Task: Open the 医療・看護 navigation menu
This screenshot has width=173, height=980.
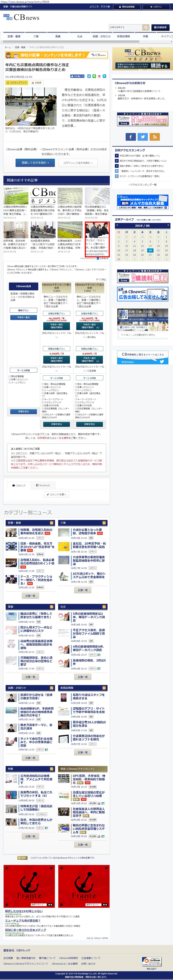Action: click(x=14, y=36)
